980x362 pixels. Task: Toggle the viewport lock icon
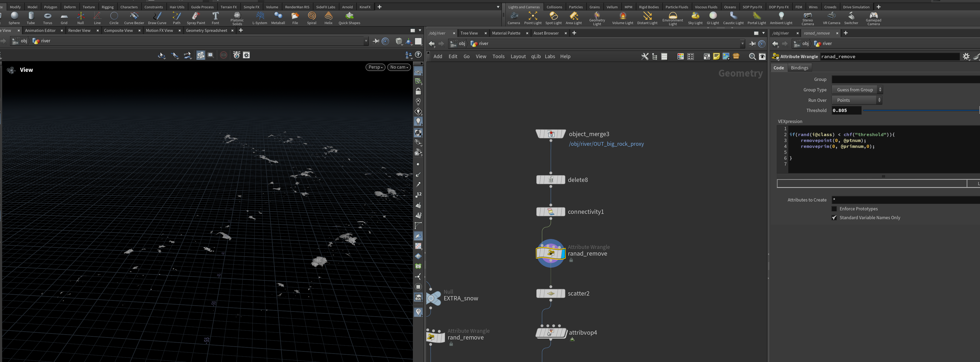click(418, 91)
